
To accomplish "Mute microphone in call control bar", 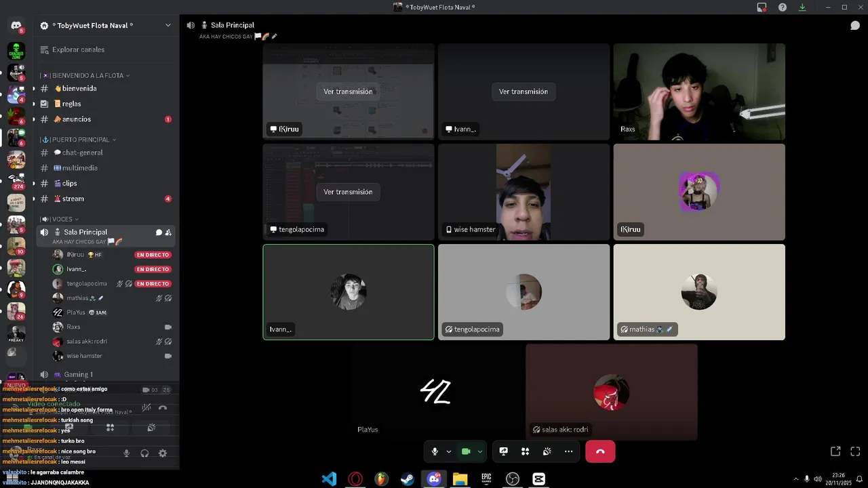I will point(435,451).
